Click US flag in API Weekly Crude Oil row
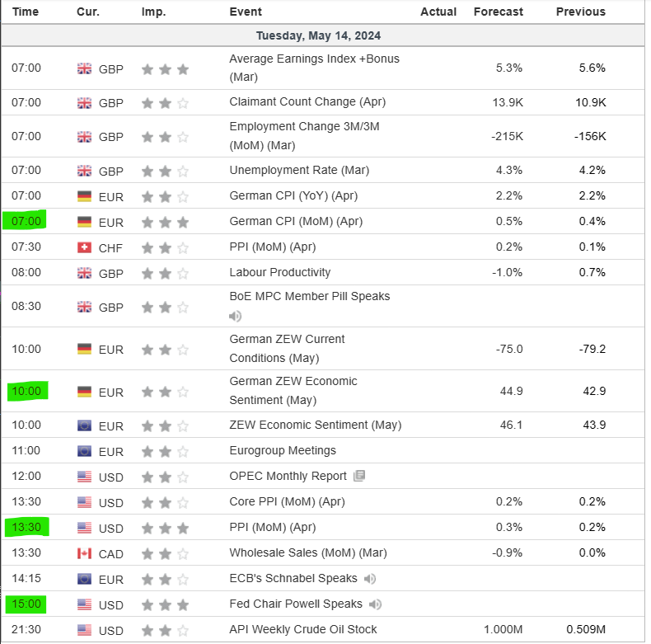 coord(84,630)
